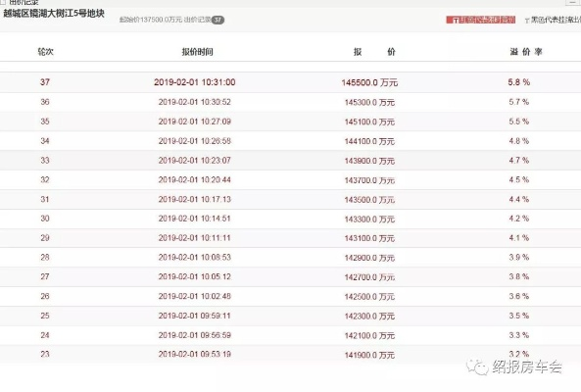Click the 4.8 % premium rate cell
This screenshot has height=392, width=581.
tap(518, 141)
